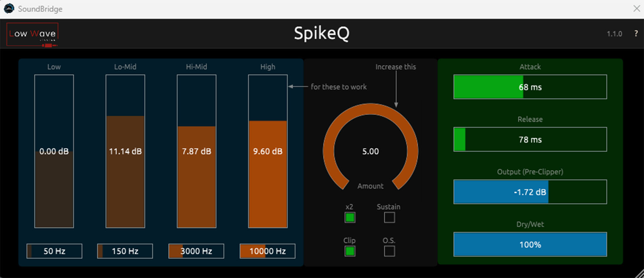The image size is (644, 278).
Task: Click the Hi-Mid band label
Action: coord(197,67)
